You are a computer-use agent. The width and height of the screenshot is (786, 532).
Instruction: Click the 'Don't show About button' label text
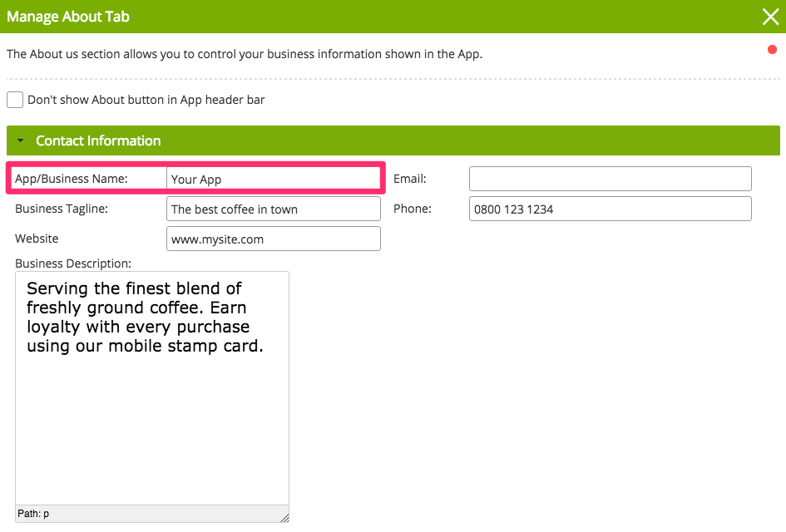pyautogui.click(x=146, y=100)
